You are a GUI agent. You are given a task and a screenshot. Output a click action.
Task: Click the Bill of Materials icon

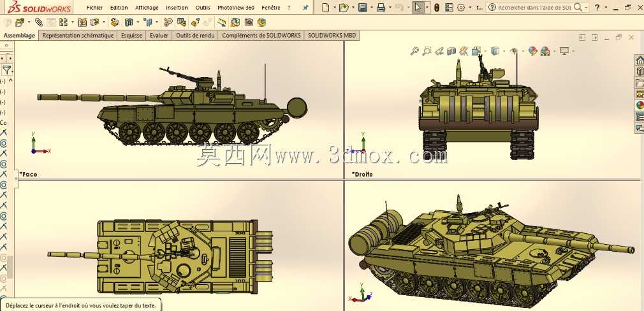click(181, 22)
